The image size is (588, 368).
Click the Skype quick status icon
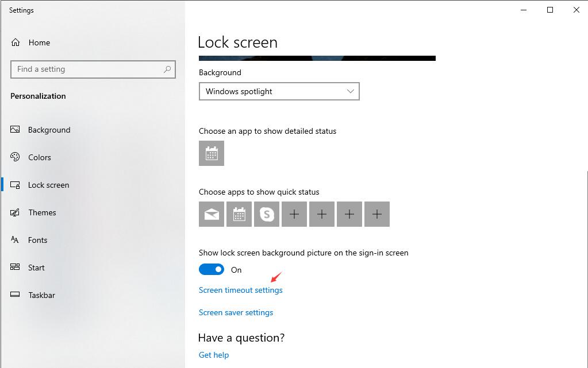click(267, 214)
